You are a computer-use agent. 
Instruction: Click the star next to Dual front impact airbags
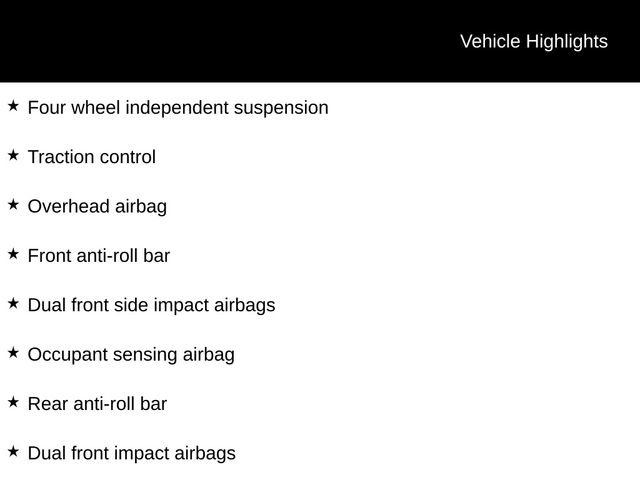click(13, 451)
